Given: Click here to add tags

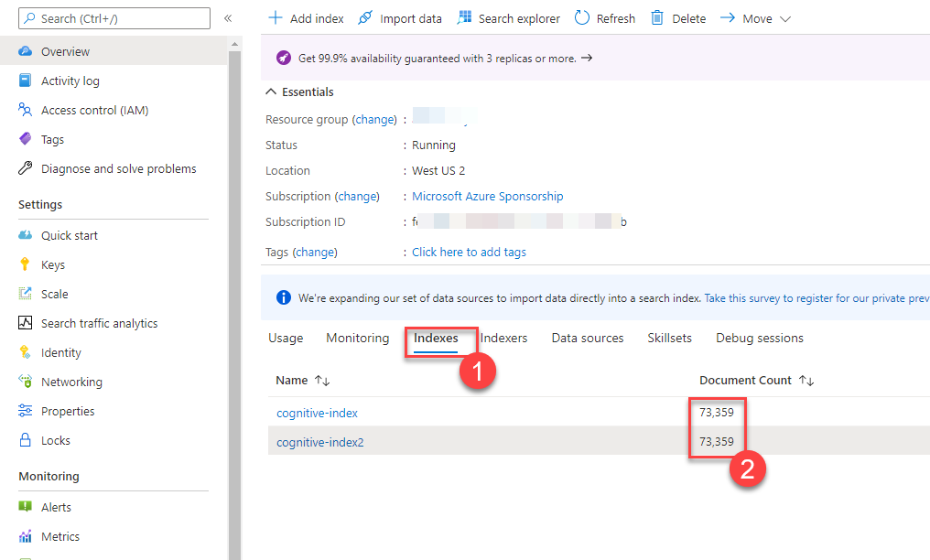Looking at the screenshot, I should pyautogui.click(x=468, y=252).
